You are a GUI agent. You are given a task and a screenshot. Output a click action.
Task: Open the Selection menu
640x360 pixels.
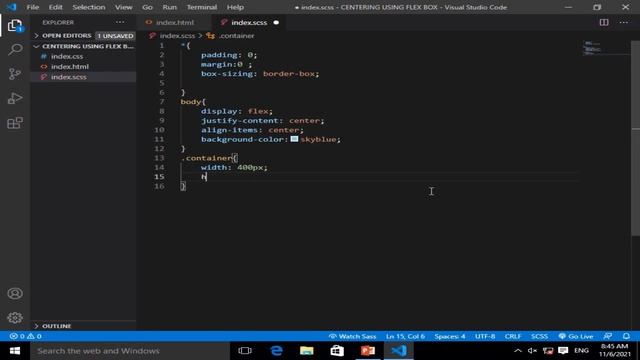89,7
